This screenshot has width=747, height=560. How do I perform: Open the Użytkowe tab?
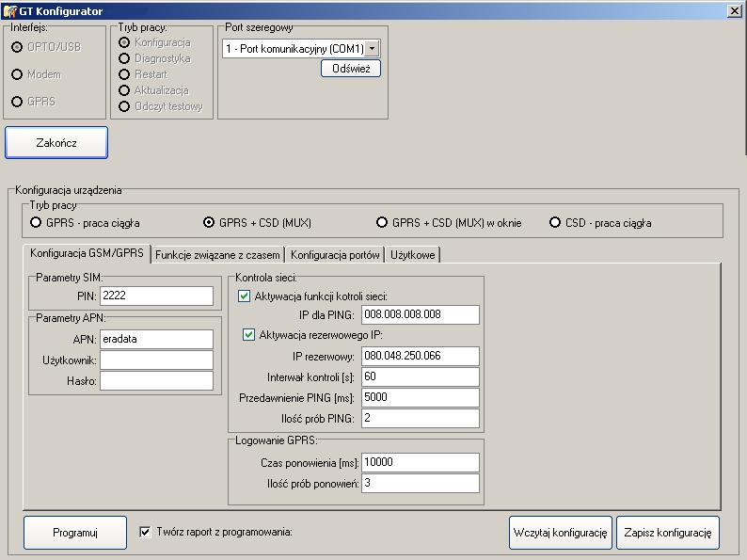click(x=413, y=255)
